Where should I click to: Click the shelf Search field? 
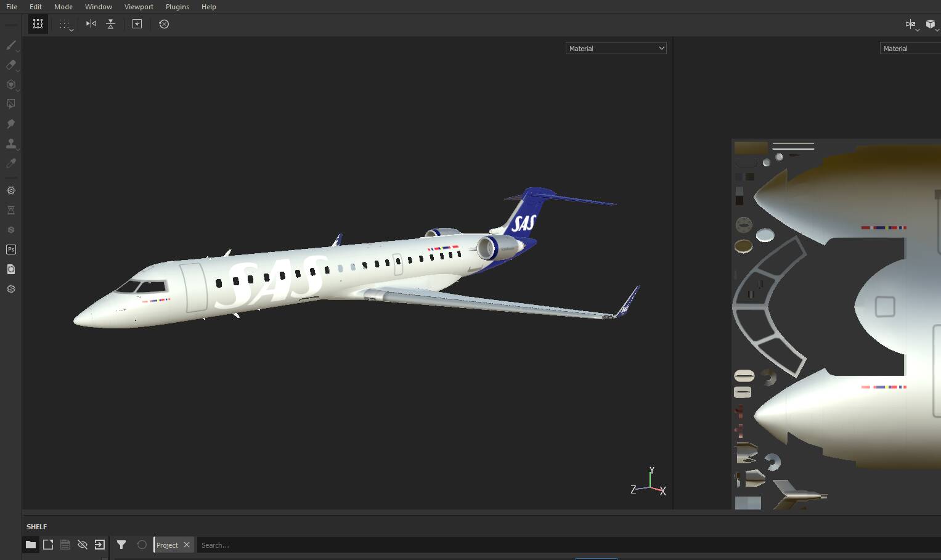(567, 545)
